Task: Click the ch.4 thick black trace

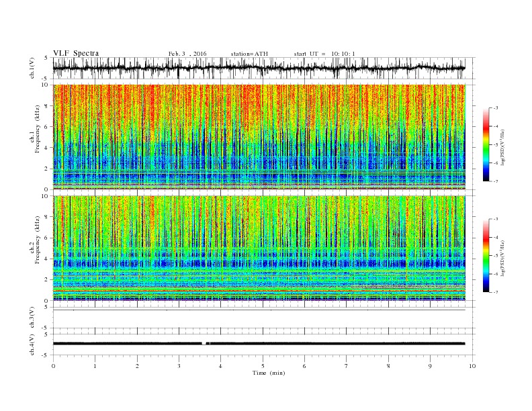Action: point(259,344)
